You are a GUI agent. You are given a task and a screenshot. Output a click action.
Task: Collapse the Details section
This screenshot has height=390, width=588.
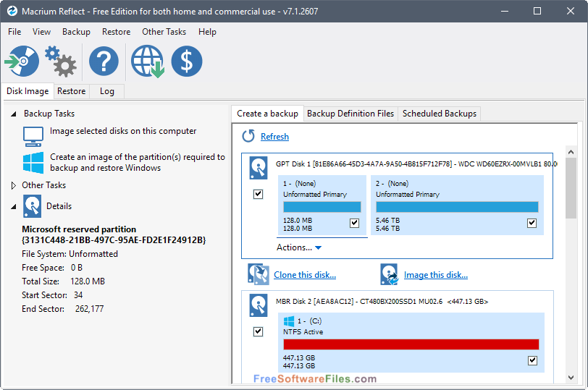(x=14, y=206)
